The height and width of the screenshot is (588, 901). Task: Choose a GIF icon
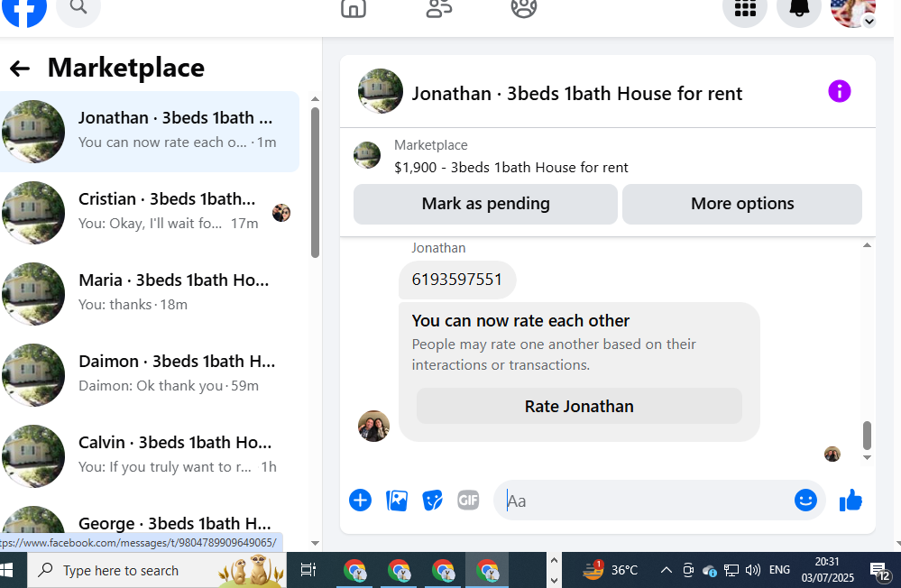(x=468, y=500)
